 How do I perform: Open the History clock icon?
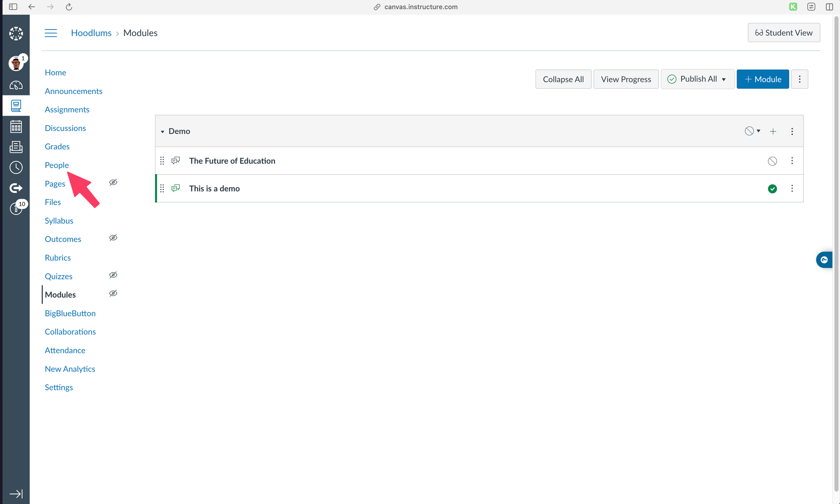(16, 168)
